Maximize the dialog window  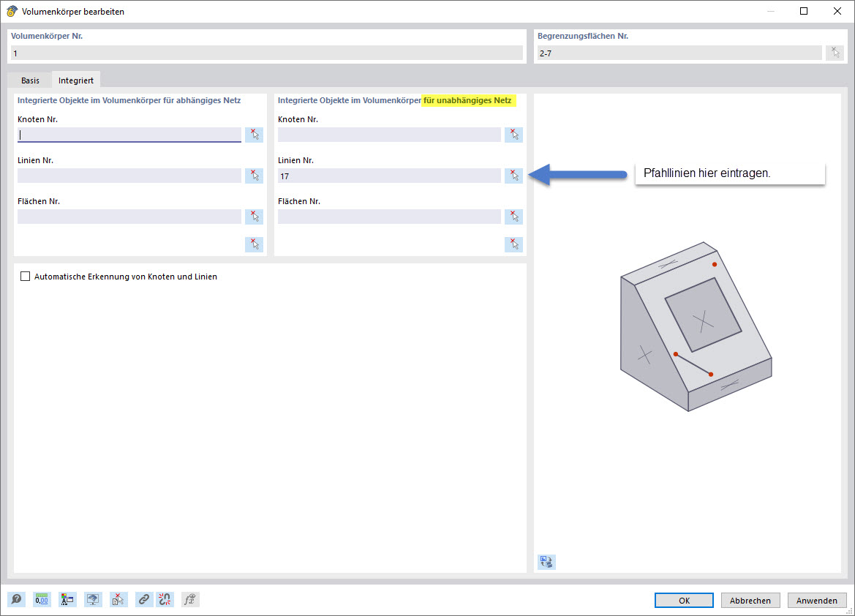point(804,11)
